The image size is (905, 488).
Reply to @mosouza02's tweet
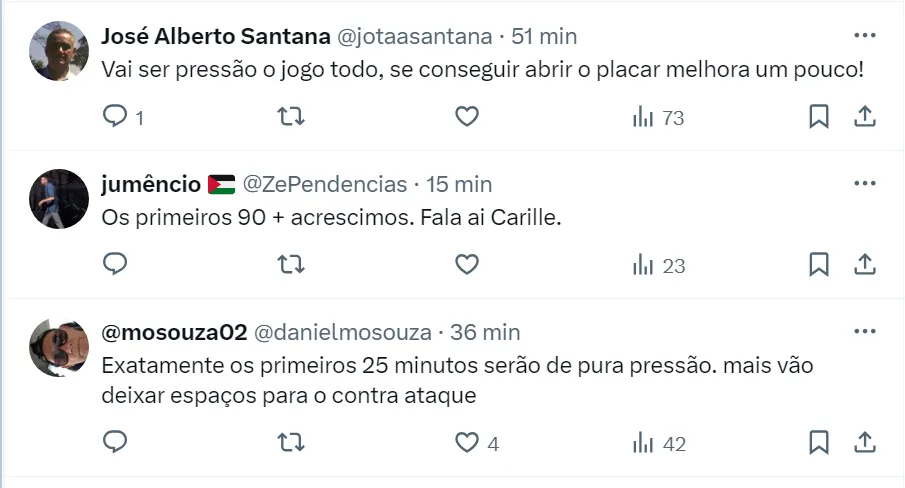(x=116, y=442)
